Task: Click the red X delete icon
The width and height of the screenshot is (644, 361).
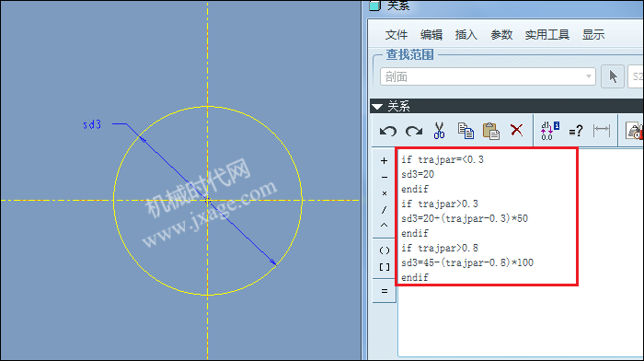Action: (516, 130)
